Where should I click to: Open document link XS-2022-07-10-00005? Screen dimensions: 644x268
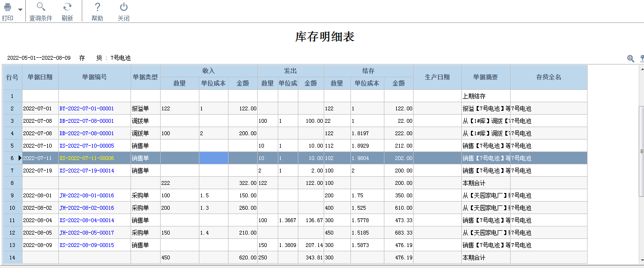coord(87,146)
